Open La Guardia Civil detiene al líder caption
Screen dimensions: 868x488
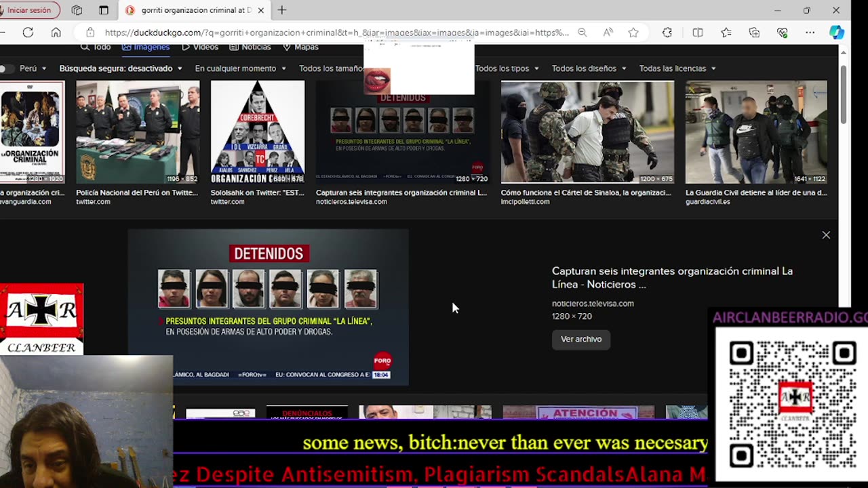pyautogui.click(x=756, y=192)
